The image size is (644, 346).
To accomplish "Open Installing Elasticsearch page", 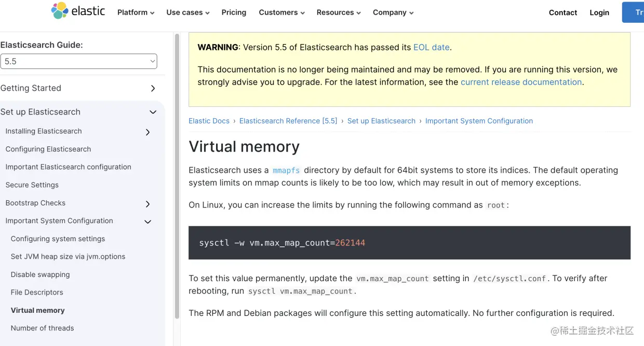I will 44,131.
